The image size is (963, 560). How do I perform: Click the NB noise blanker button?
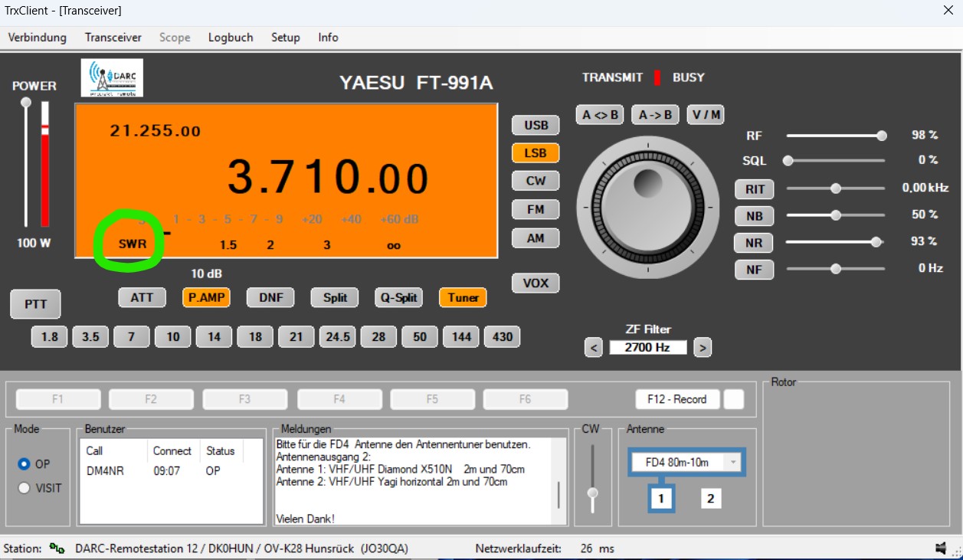point(755,217)
